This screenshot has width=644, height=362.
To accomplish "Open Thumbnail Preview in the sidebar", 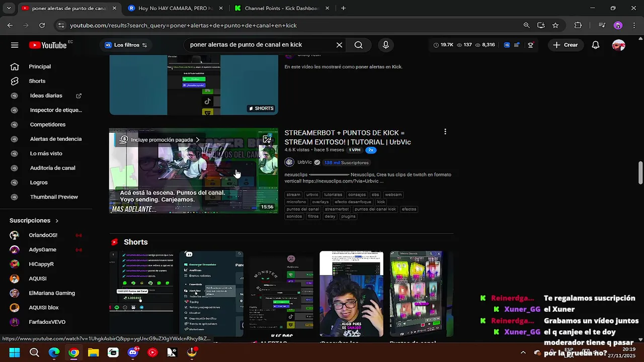I will coord(53,197).
